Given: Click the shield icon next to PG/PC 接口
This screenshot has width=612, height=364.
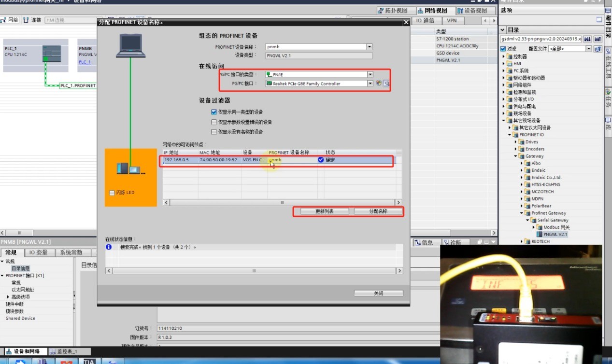Looking at the screenshot, I should pyautogui.click(x=379, y=84).
